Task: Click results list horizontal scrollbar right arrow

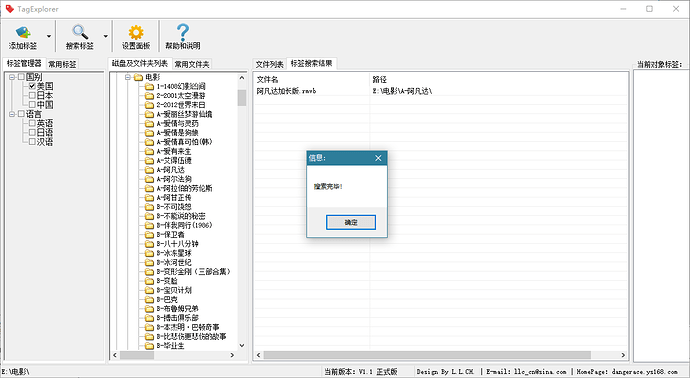Action: pos(623,355)
